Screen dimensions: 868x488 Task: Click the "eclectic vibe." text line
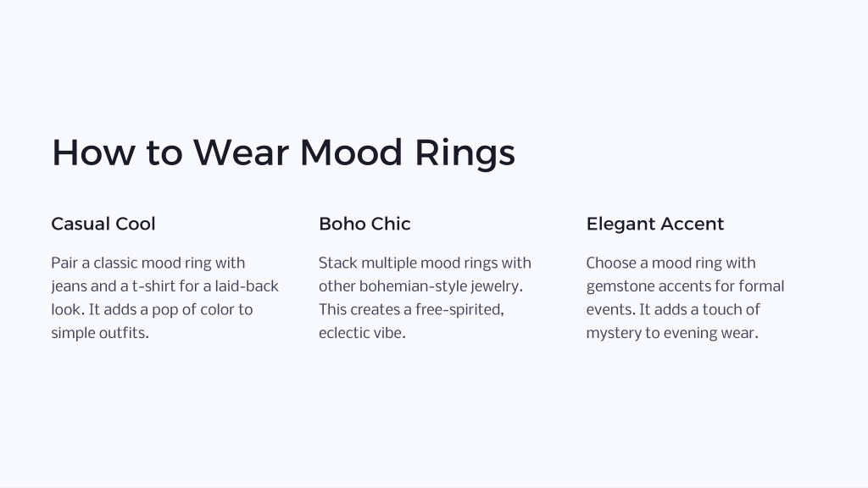[x=362, y=332]
